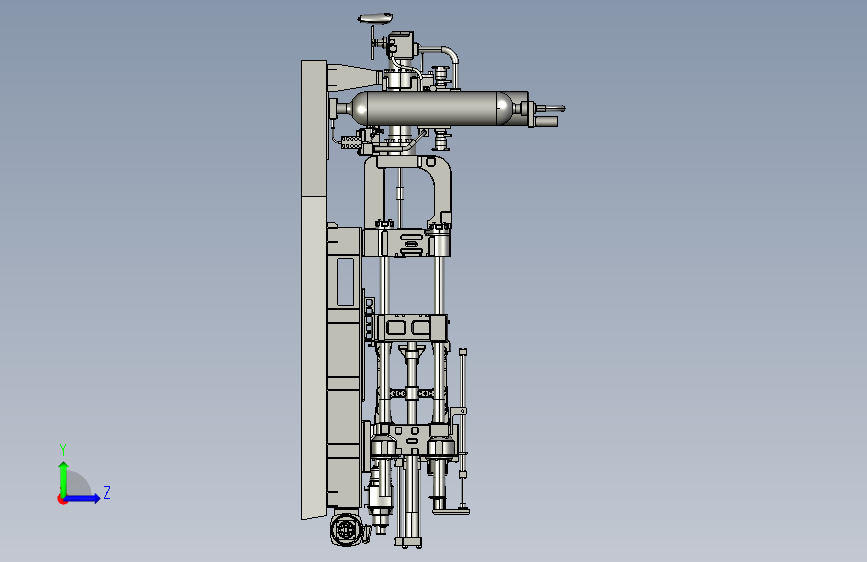Click the gray YZ plane arc on the triad
The width and height of the screenshot is (867, 562).
tap(79, 483)
